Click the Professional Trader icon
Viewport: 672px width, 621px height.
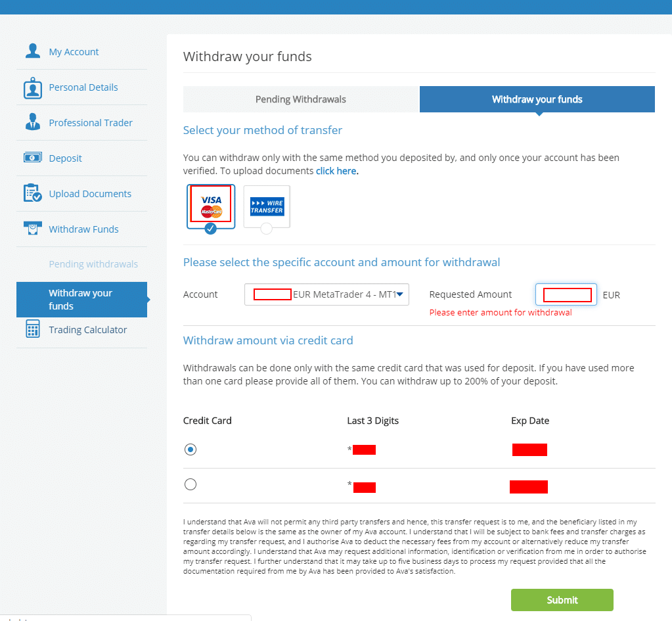point(32,122)
